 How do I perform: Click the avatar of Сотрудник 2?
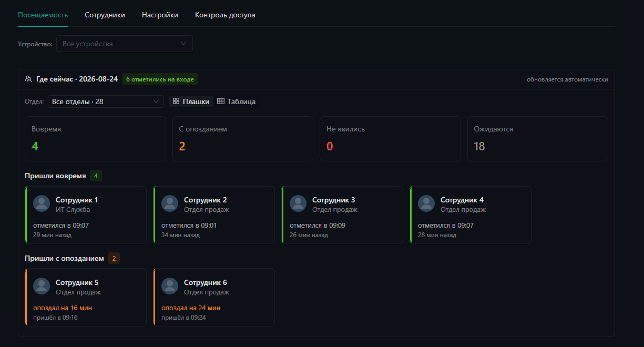point(170,203)
